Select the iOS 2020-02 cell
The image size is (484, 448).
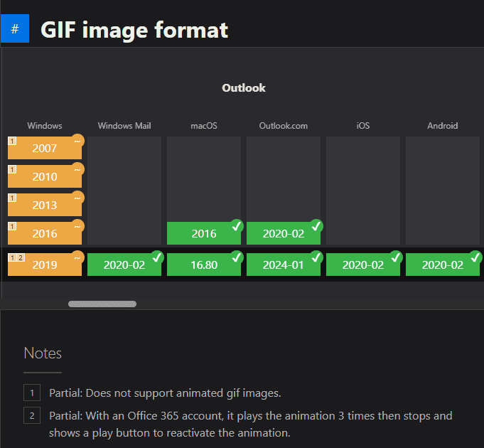pyautogui.click(x=363, y=265)
